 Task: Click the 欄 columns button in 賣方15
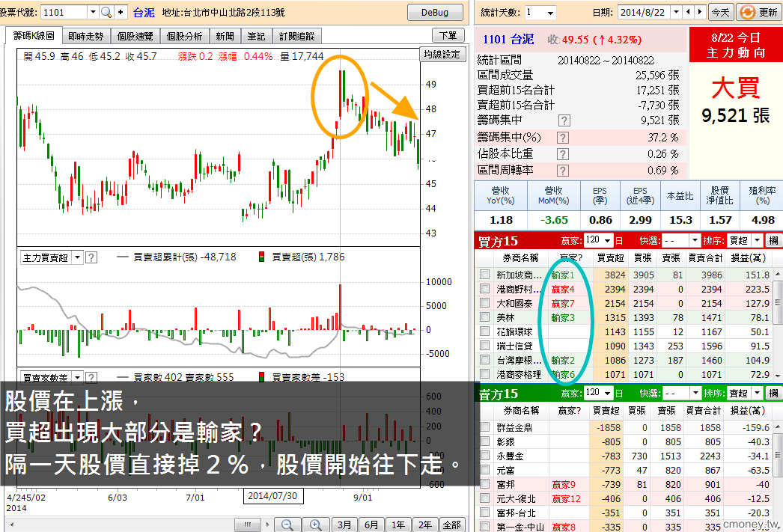(773, 394)
